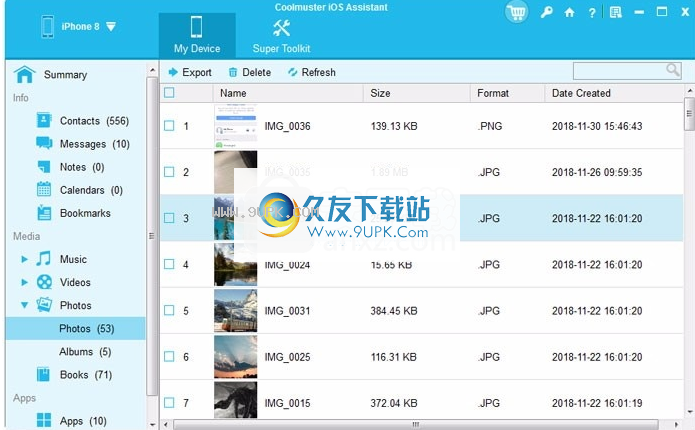Click the Photos picture icon
The height and width of the screenshot is (430, 695).
click(x=44, y=305)
